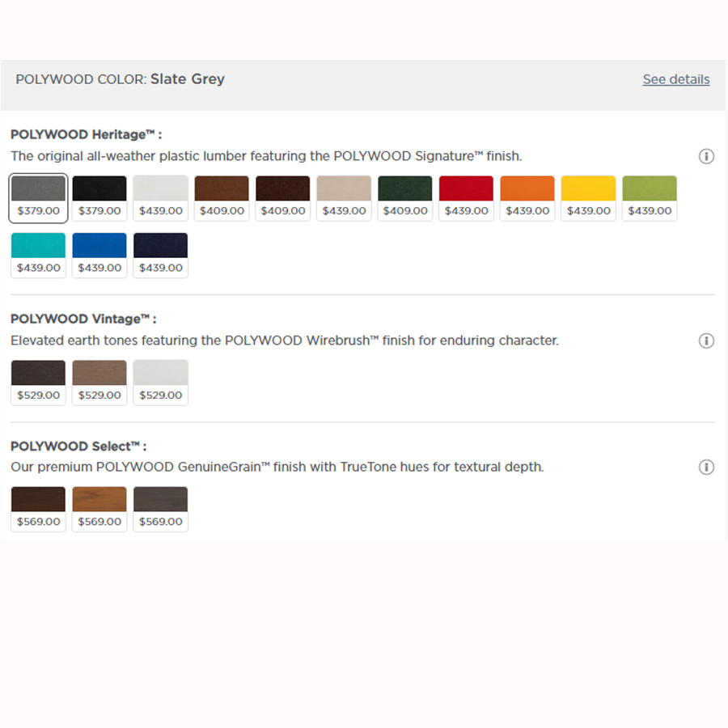Select the sand beige Heritage swatch
The width and height of the screenshot is (728, 728).
click(x=344, y=197)
